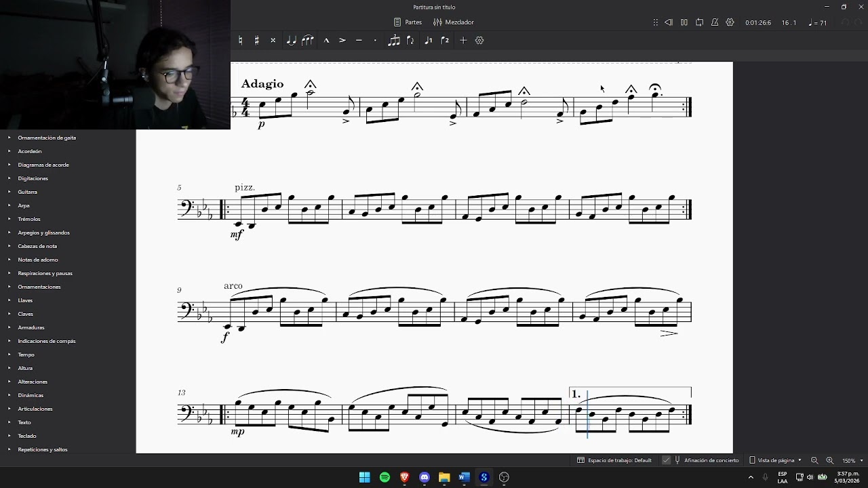
Task: Apply natural accidental from note toolbar
Action: pyautogui.click(x=240, y=41)
